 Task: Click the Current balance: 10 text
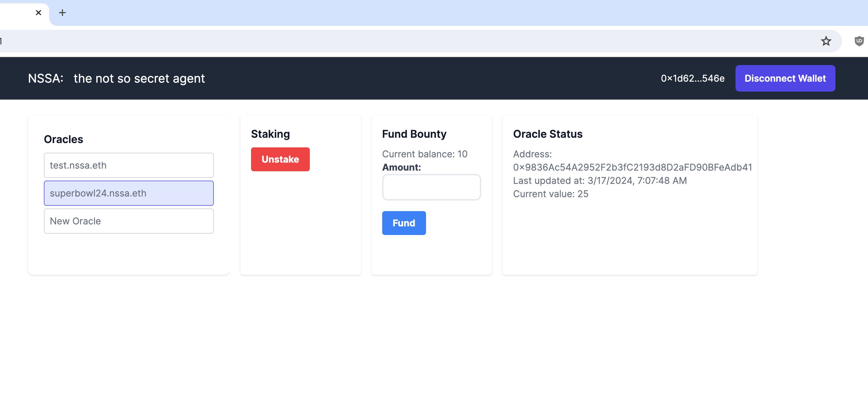tap(425, 154)
